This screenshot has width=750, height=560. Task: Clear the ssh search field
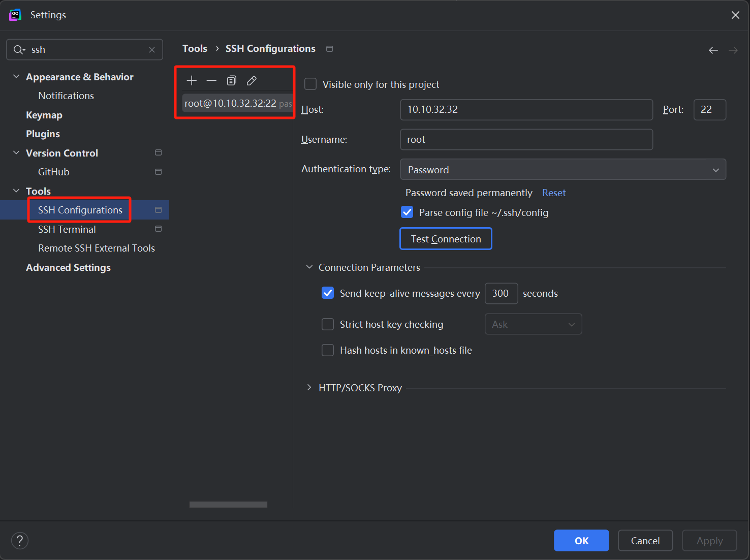(x=152, y=50)
